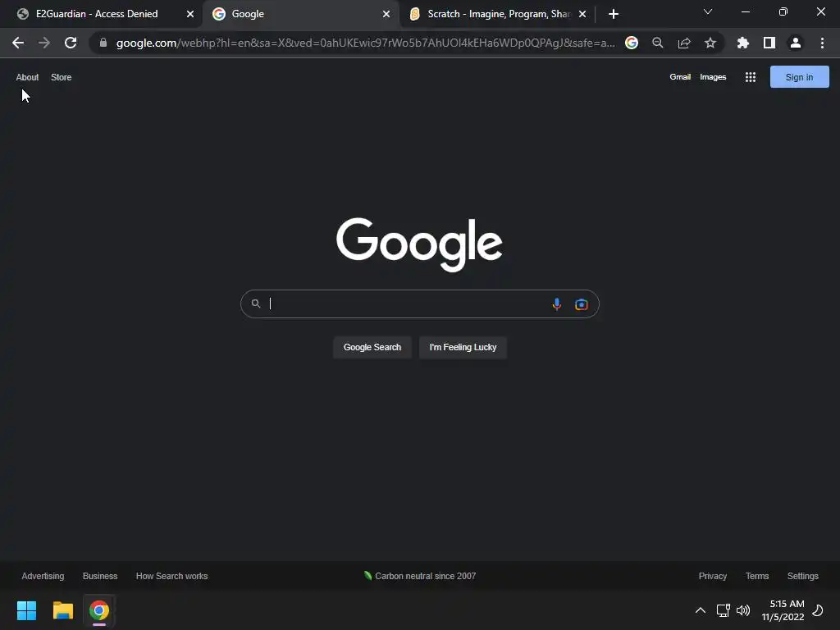Open the Terms footer link
This screenshot has height=630, width=840.
pyautogui.click(x=757, y=576)
